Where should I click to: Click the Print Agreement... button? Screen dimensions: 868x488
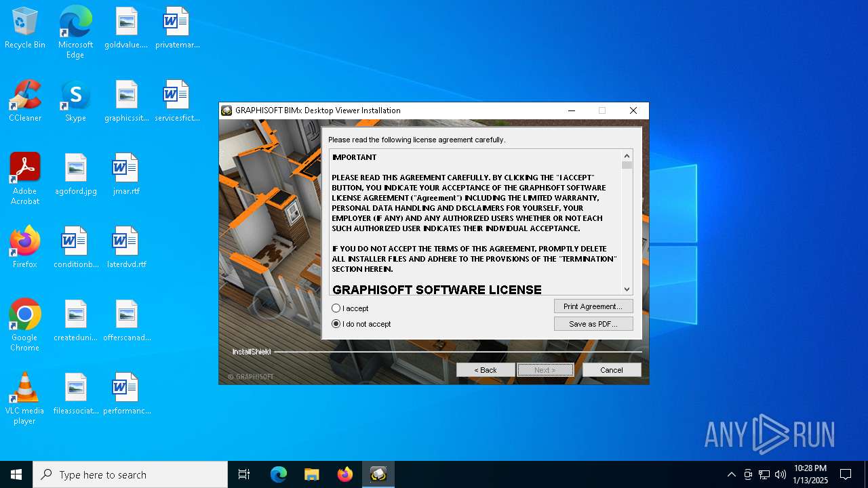(593, 306)
